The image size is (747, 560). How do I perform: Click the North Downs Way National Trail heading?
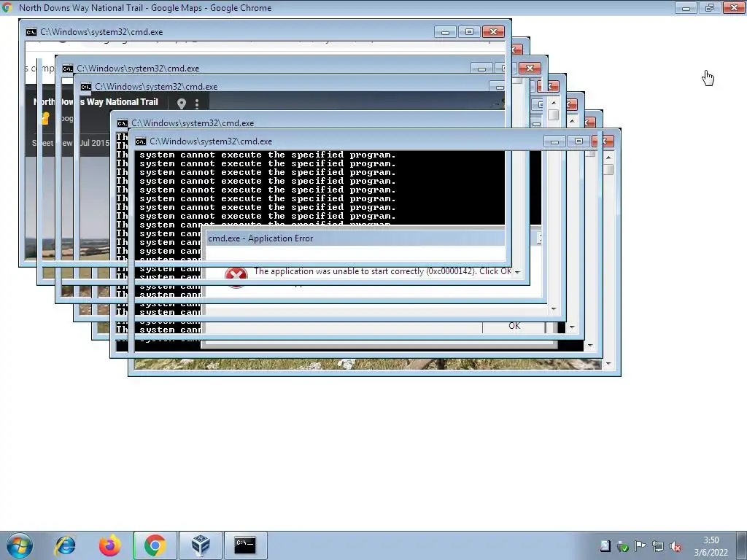click(96, 102)
